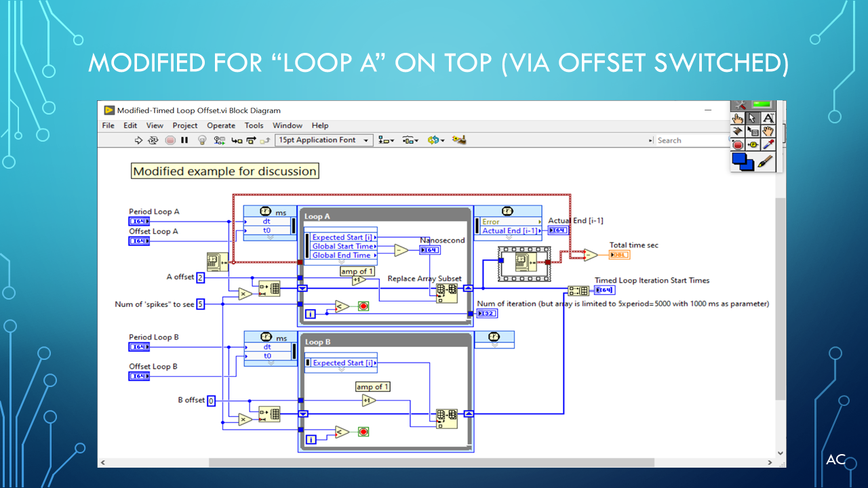Select the Breakpoint stop-sign tool
Image resolution: width=868 pixels, height=488 pixels.
coord(738,144)
